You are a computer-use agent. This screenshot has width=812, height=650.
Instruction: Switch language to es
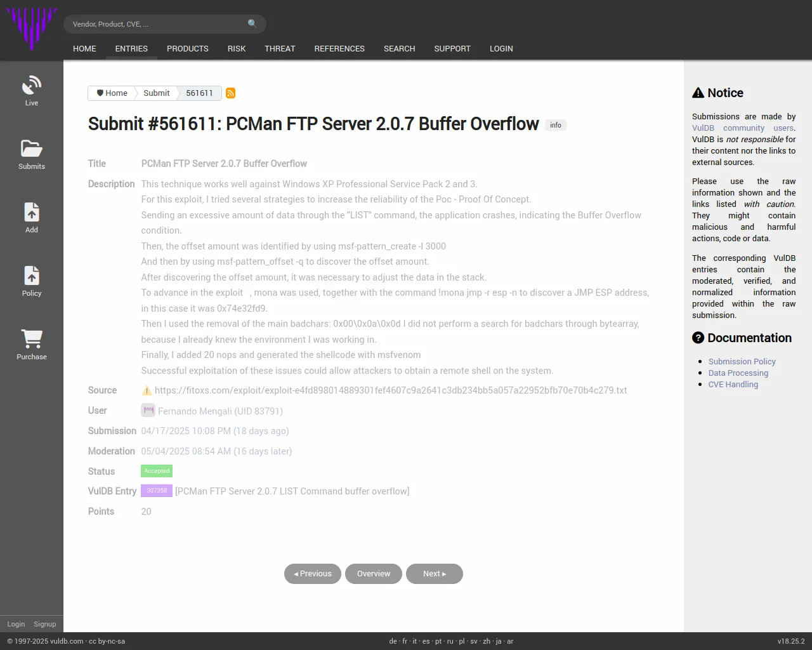coord(426,642)
